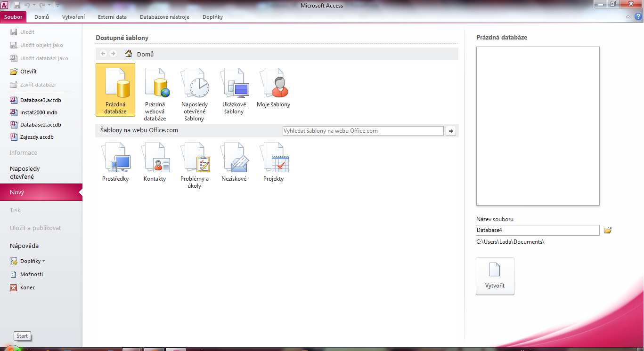Click the Vyhledat šablony na webu Office.com field
Screen dimensions: 644x351
363,131
